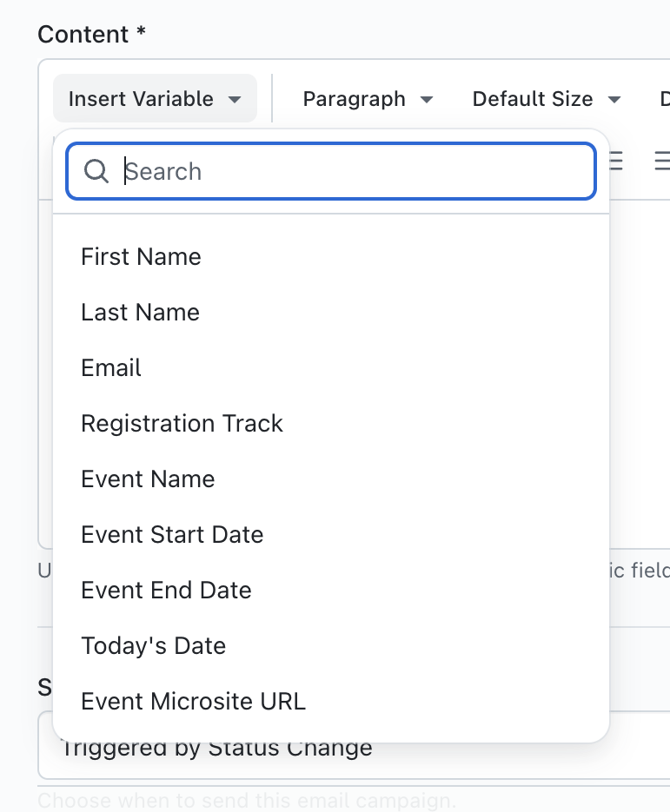Screen dimensions: 670x812
Task: Insert the Event Name variable
Action: coord(148,479)
